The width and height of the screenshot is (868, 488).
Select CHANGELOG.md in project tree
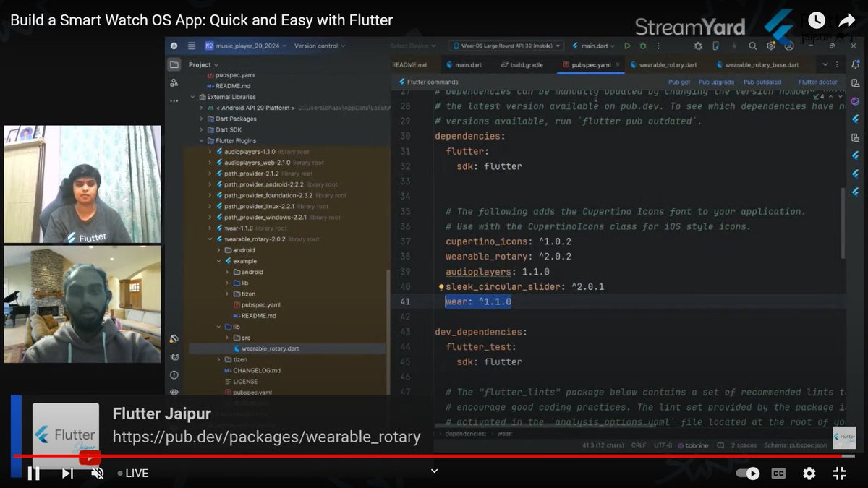point(257,370)
